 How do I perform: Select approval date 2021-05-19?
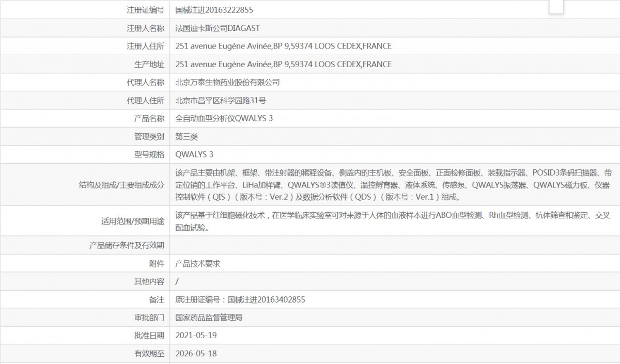(x=196, y=336)
